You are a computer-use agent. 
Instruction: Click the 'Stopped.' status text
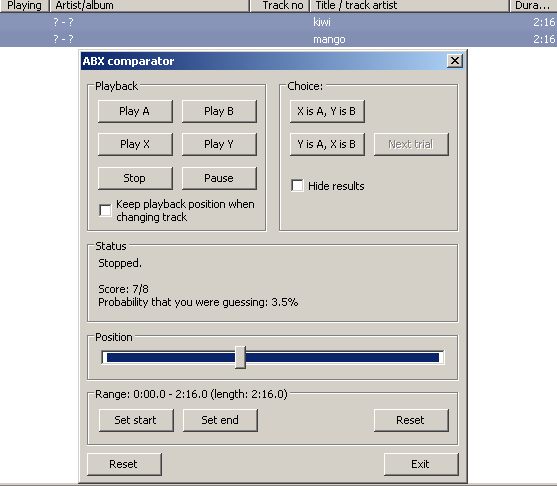tap(120, 263)
